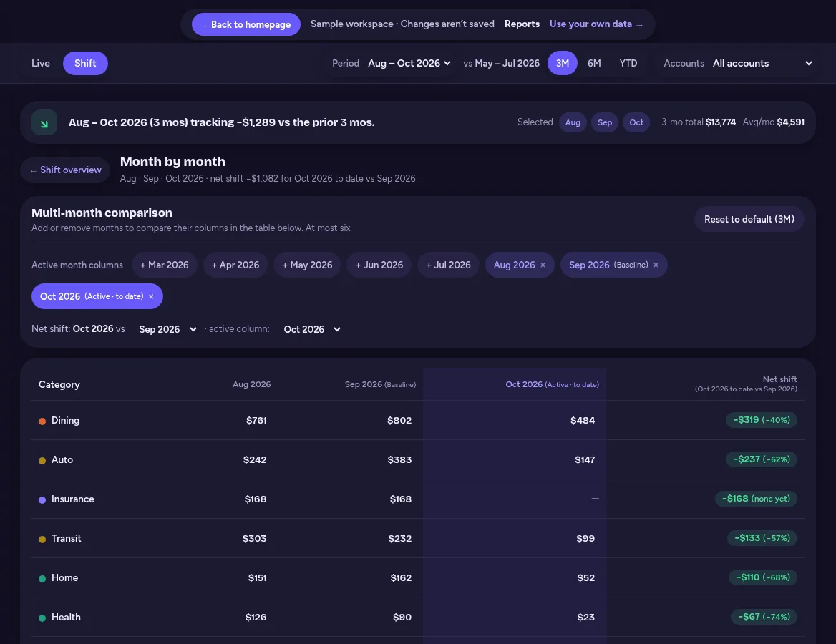The image size is (836, 644).
Task: Click the orange Dining category dot
Action: point(42,421)
